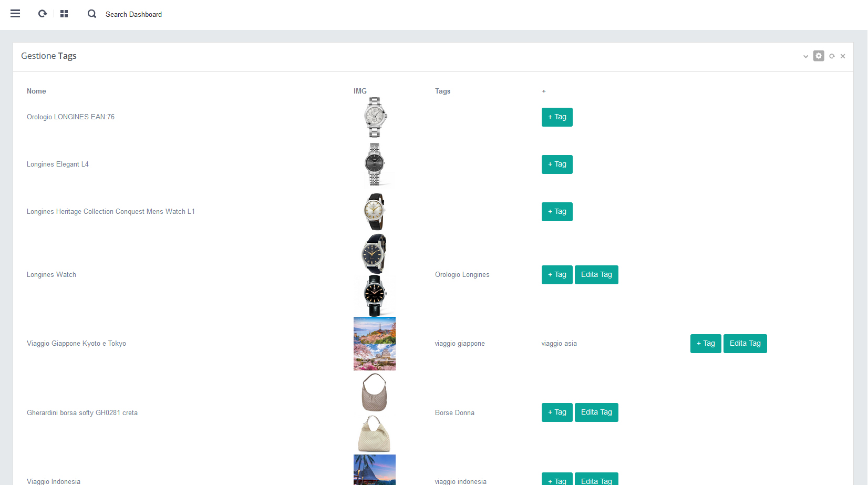Collapse the Gestione Tags panel chevron
The width and height of the screenshot is (868, 485).
[805, 56]
